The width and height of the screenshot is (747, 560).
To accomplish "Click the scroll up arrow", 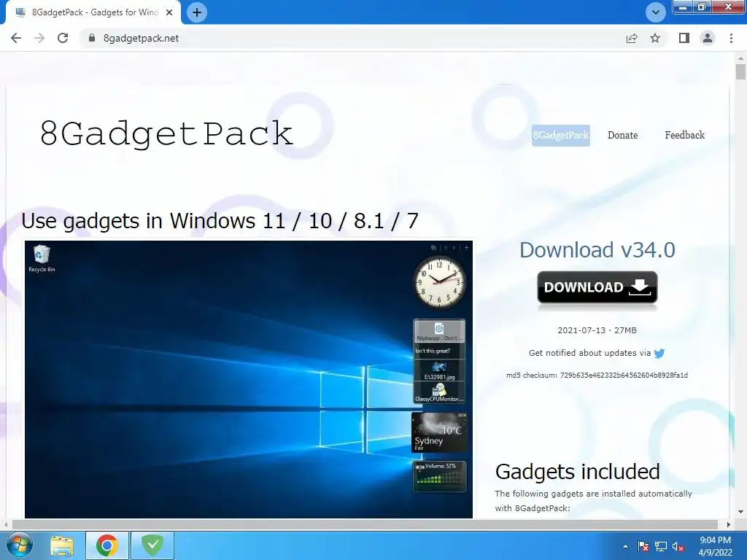I will (x=740, y=58).
